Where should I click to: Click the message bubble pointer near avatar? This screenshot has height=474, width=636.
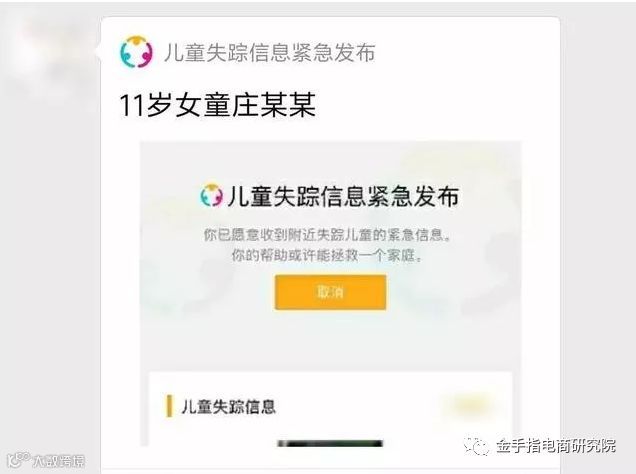pyautogui.click(x=98, y=51)
